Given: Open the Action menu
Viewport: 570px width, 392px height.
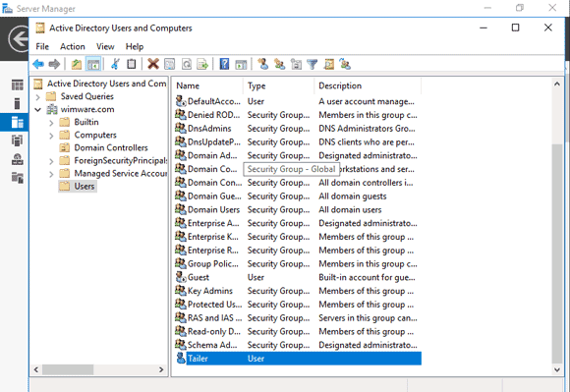Looking at the screenshot, I should coord(73,46).
